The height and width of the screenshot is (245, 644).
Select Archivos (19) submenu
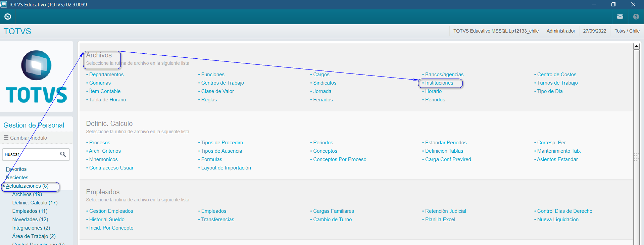27,194
